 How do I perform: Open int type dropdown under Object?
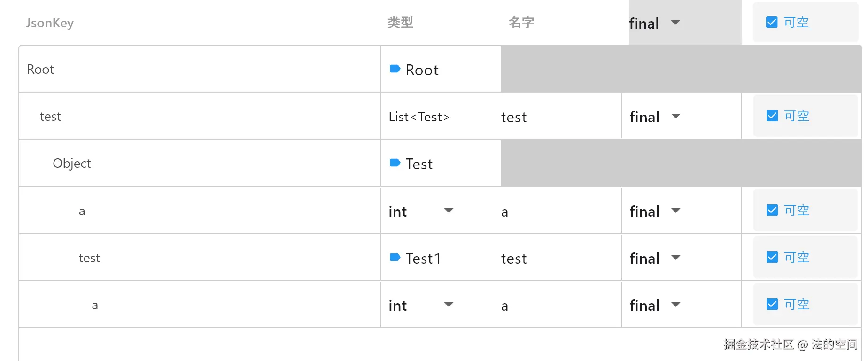coord(449,211)
